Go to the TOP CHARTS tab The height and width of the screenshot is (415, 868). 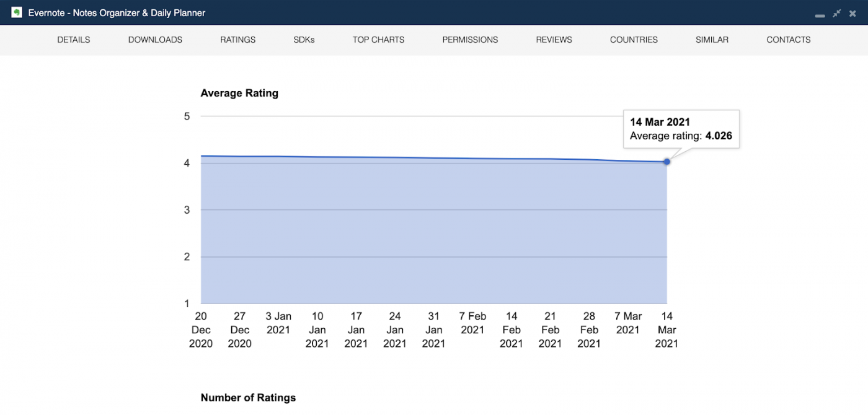[379, 40]
